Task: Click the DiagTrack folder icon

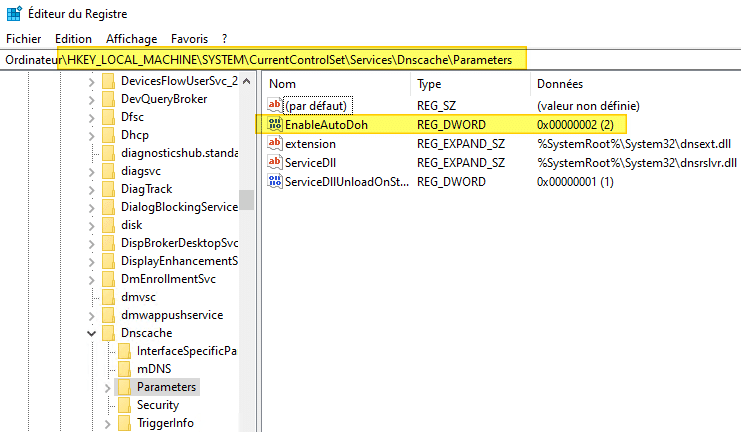Action: 109,189
